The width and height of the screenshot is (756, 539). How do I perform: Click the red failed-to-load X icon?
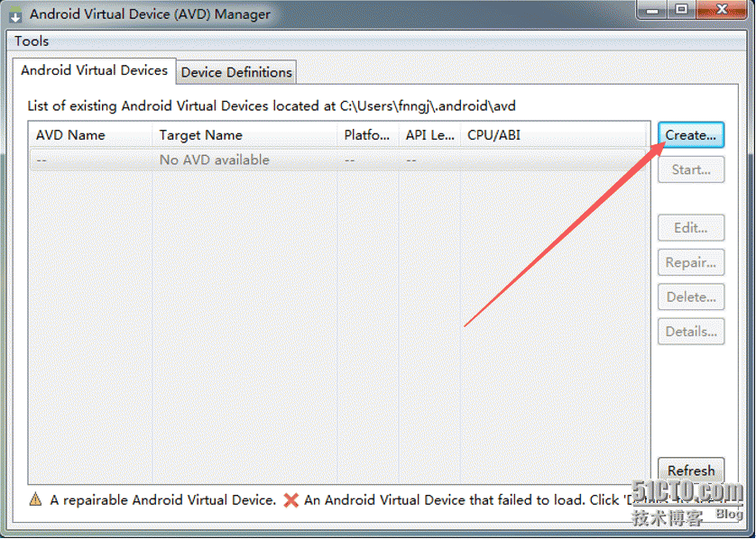290,500
